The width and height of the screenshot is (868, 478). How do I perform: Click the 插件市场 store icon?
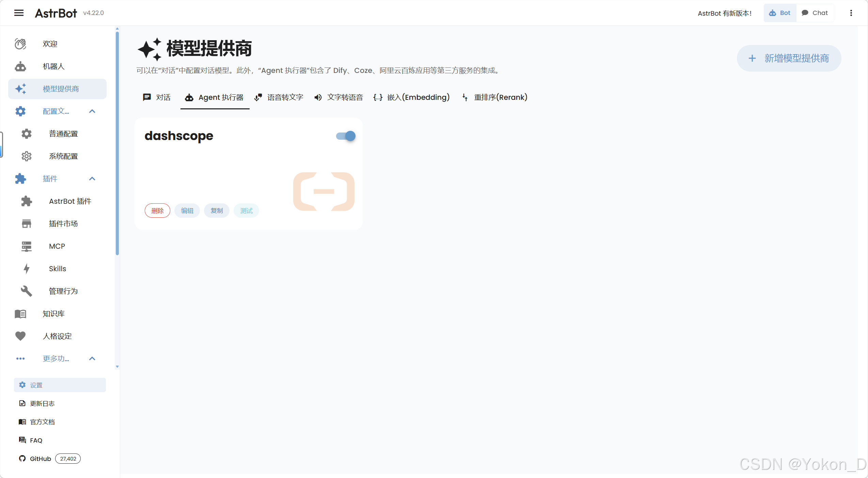pyautogui.click(x=27, y=224)
